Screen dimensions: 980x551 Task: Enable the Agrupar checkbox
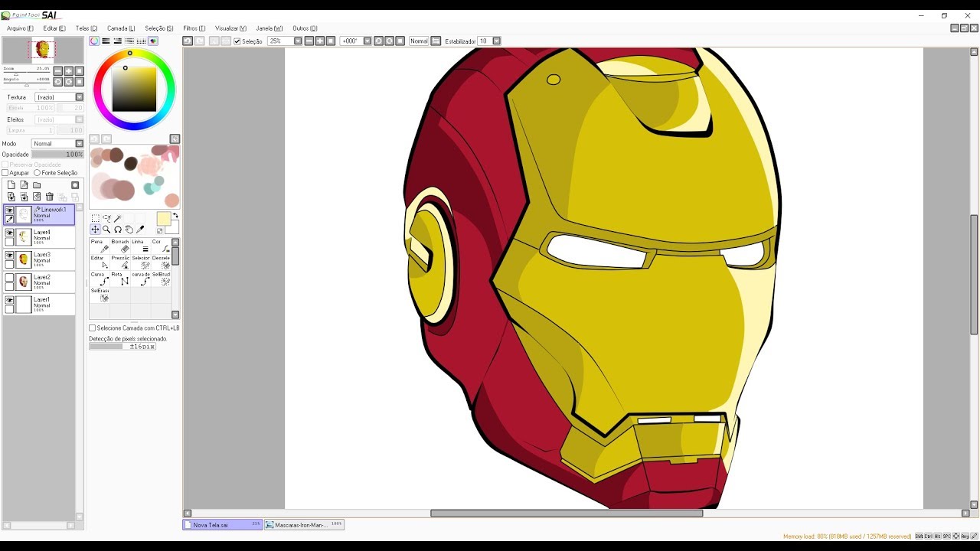pyautogui.click(x=5, y=173)
